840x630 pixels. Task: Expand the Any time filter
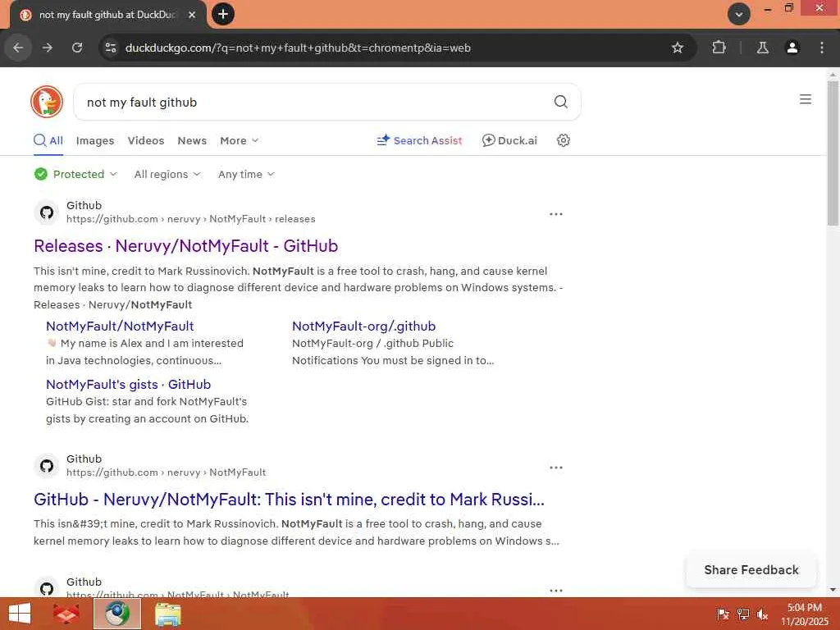(246, 174)
